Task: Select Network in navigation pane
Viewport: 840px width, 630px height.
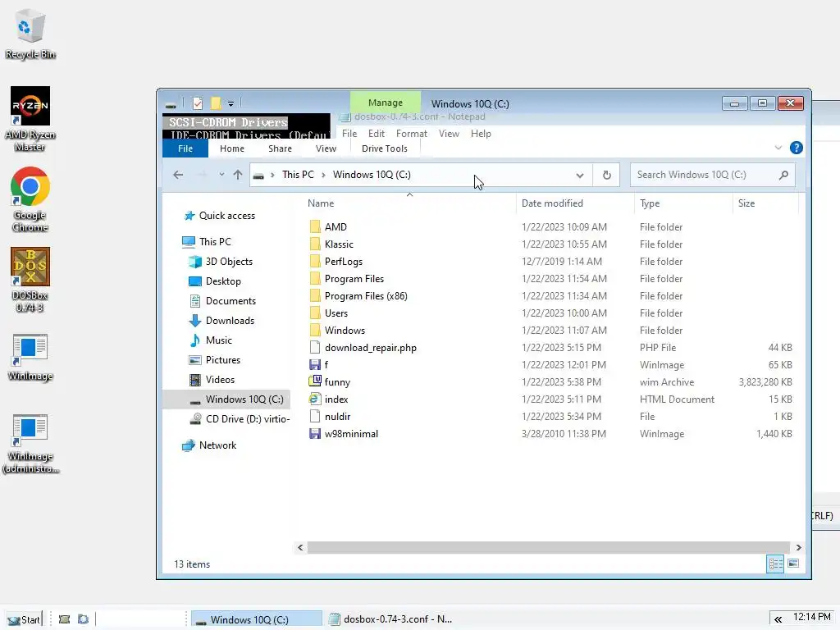Action: click(217, 445)
